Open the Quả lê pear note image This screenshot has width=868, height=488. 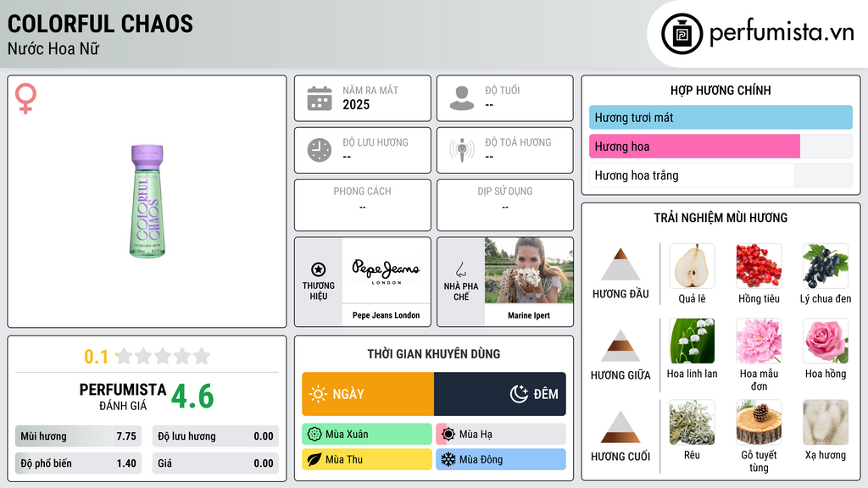(x=692, y=266)
